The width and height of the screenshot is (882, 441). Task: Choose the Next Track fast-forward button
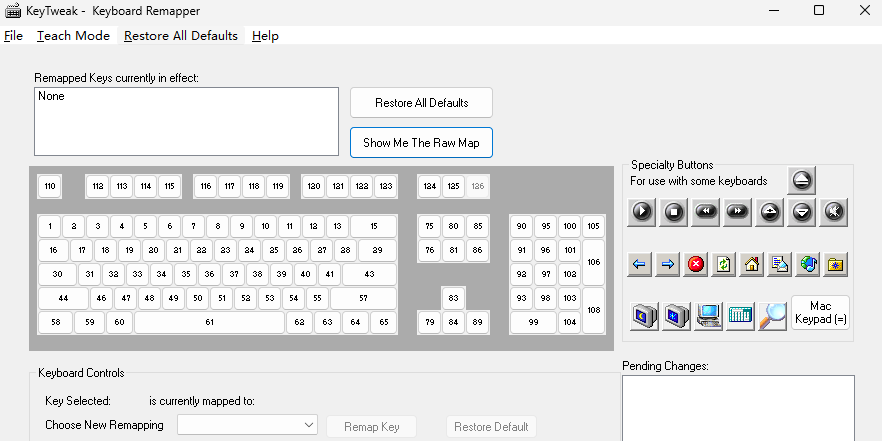[738, 212]
